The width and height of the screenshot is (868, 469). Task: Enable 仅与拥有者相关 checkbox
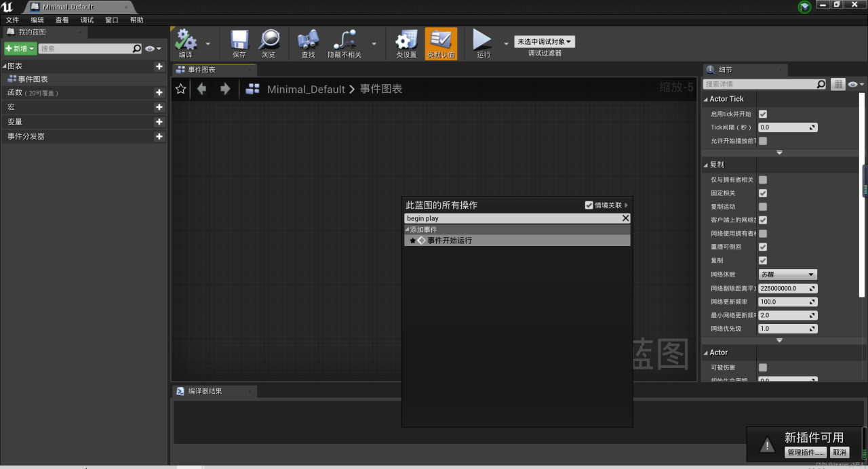763,180
